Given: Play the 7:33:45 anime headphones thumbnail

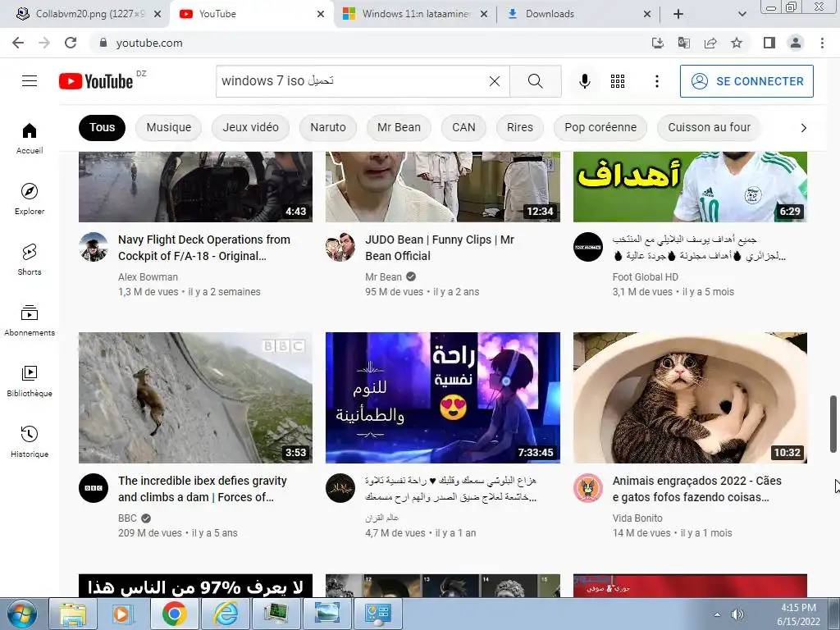Looking at the screenshot, I should point(442,398).
